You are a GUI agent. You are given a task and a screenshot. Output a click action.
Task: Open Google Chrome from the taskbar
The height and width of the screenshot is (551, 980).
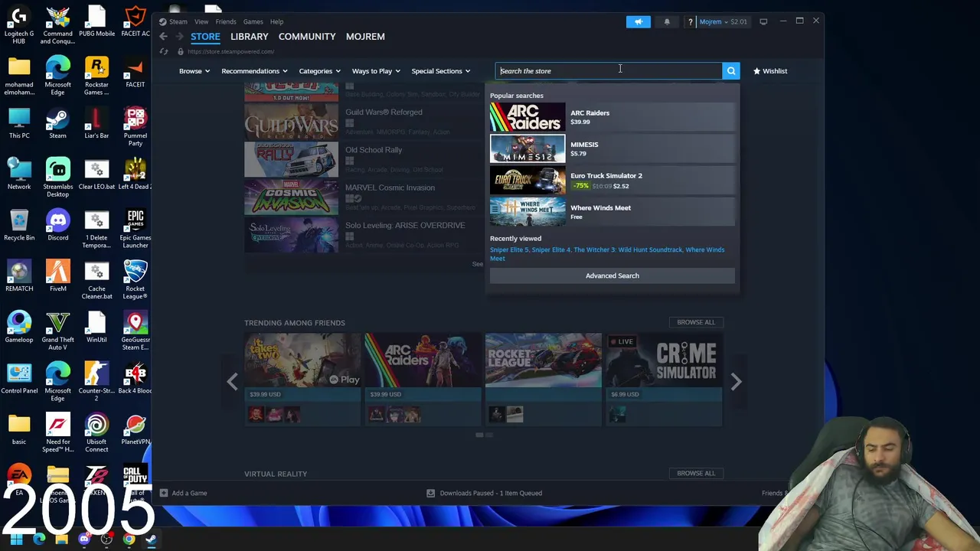coord(129,539)
